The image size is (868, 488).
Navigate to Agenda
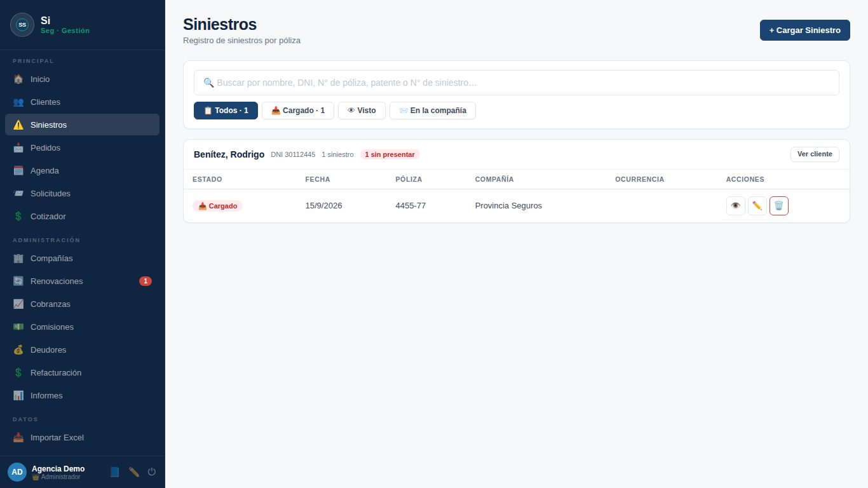coord(82,171)
